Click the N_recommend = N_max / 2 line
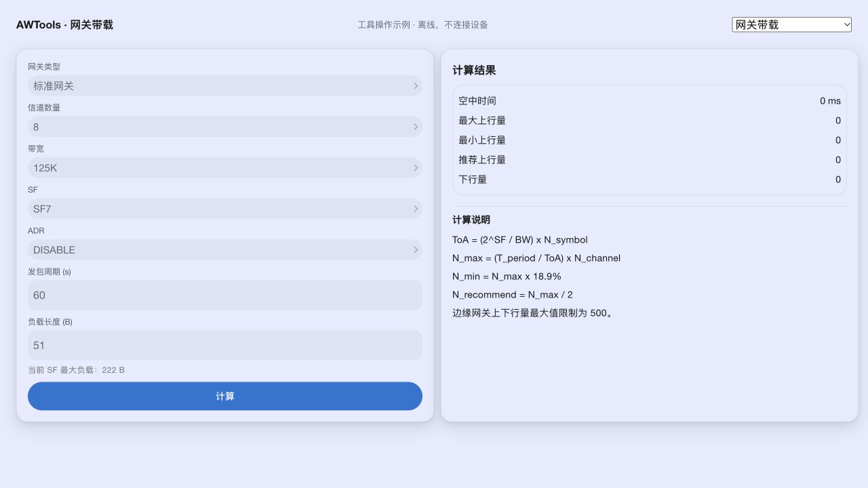This screenshot has height=488, width=868. 513,295
